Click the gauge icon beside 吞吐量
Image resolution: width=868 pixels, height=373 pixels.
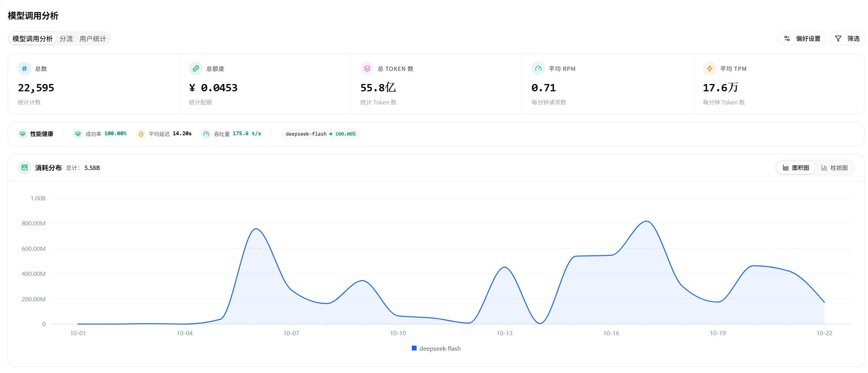coord(206,134)
